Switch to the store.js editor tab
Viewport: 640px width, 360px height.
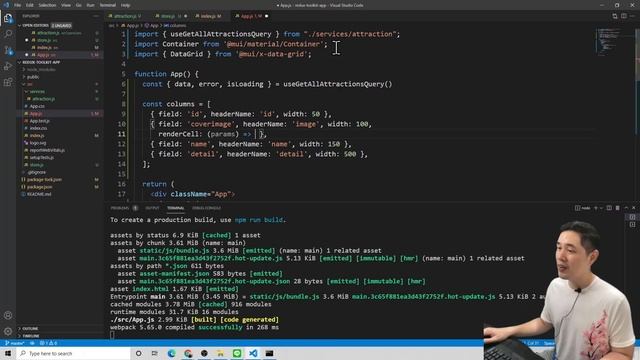[x=170, y=16]
